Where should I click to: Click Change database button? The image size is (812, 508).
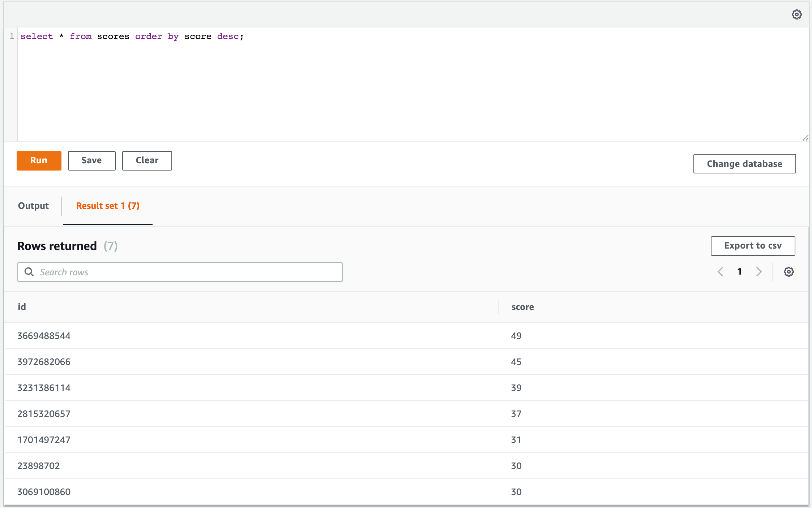pyautogui.click(x=744, y=164)
